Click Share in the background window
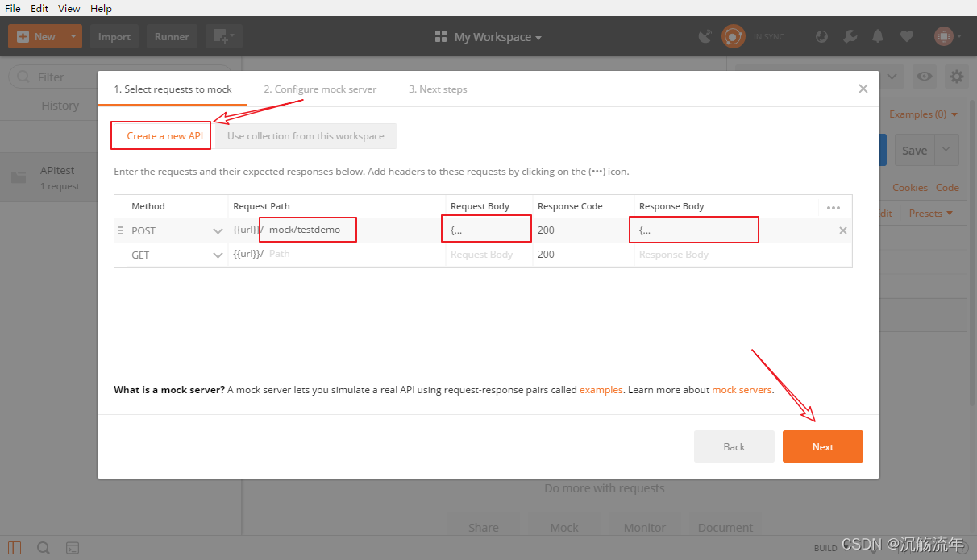The width and height of the screenshot is (977, 560). tap(484, 528)
